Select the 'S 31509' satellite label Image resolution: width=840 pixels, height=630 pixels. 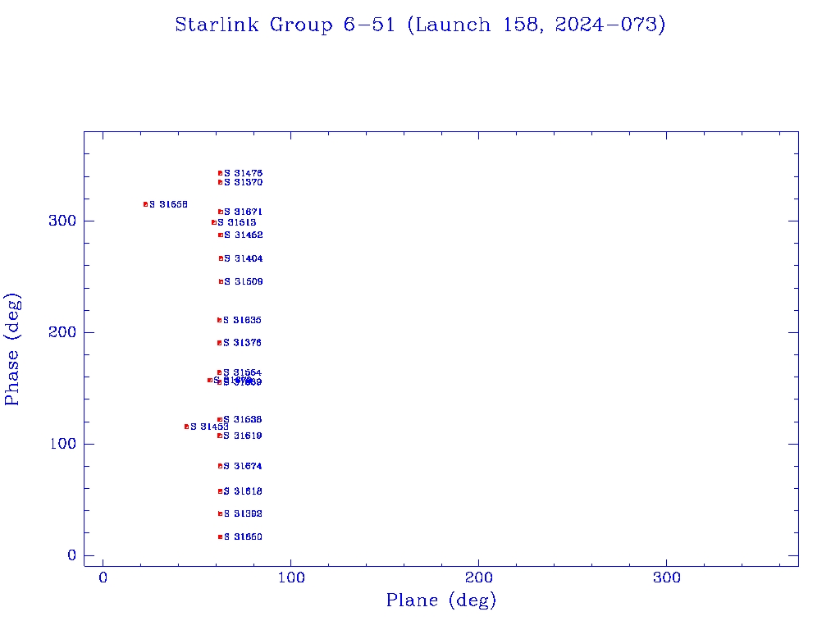(243, 281)
